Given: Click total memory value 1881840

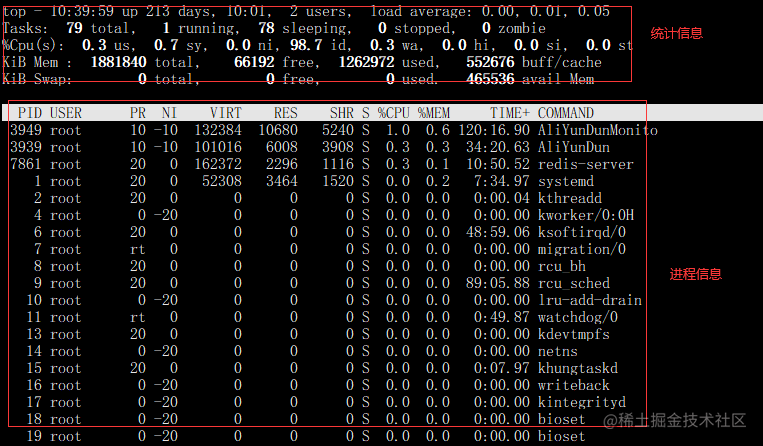Looking at the screenshot, I should click(x=119, y=62).
